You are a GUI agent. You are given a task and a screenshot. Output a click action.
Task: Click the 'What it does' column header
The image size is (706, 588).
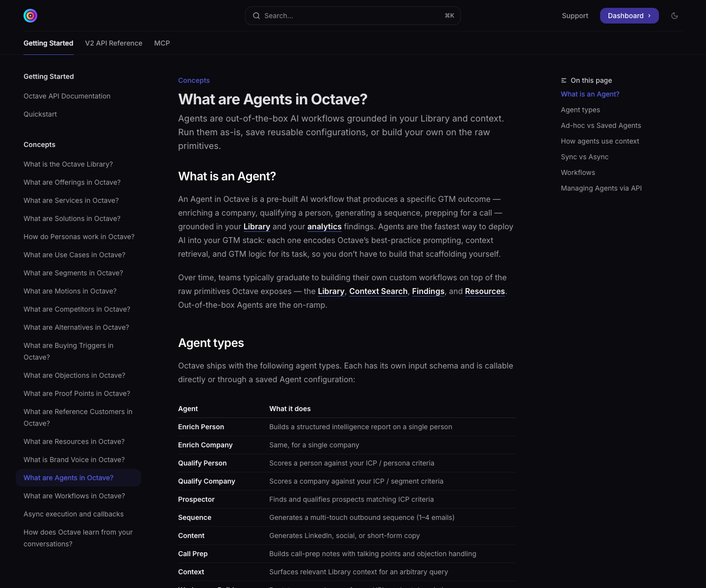click(290, 409)
